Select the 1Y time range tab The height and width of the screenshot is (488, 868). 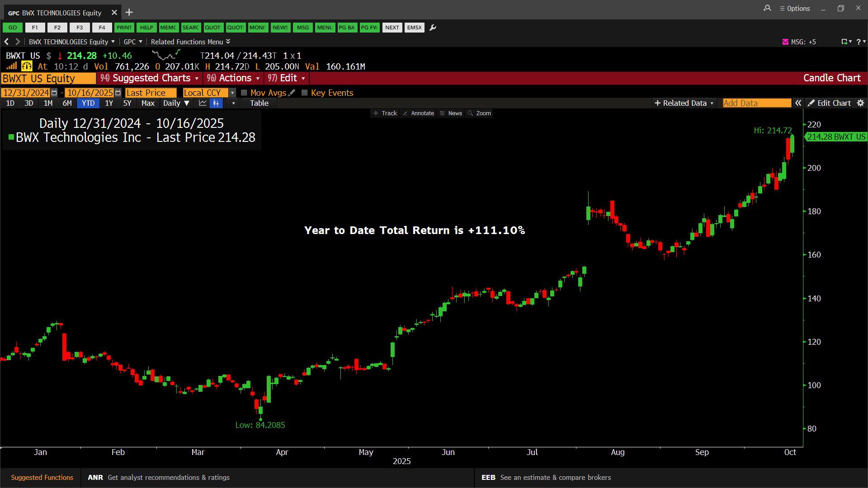click(109, 103)
